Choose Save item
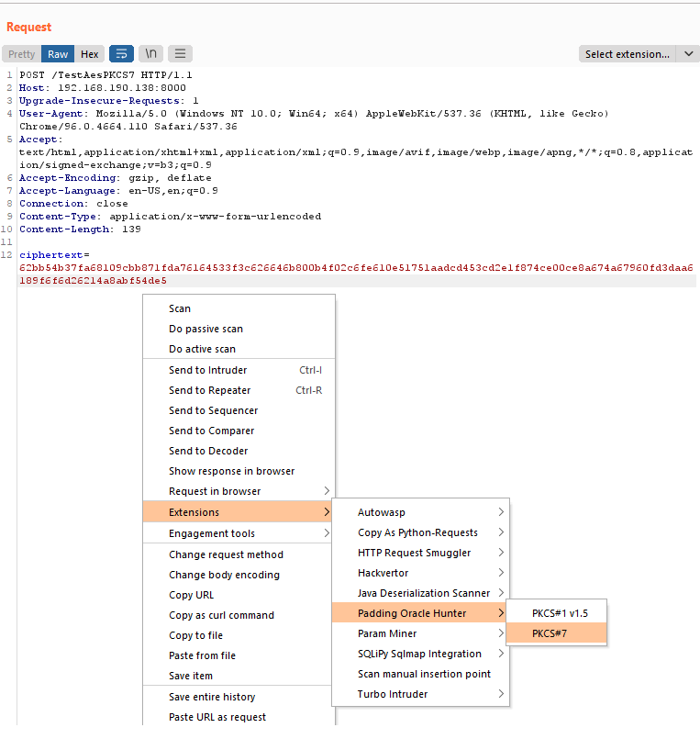The image size is (700, 750). click(x=238, y=675)
